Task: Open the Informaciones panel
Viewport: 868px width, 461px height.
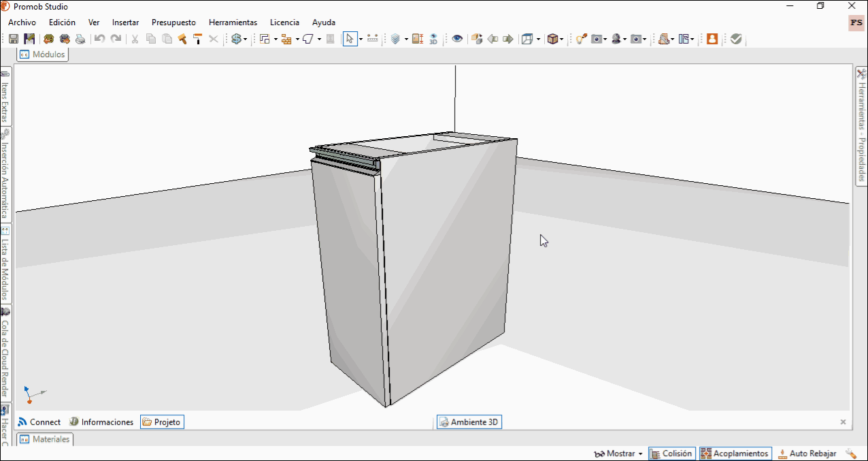Action: pos(101,422)
